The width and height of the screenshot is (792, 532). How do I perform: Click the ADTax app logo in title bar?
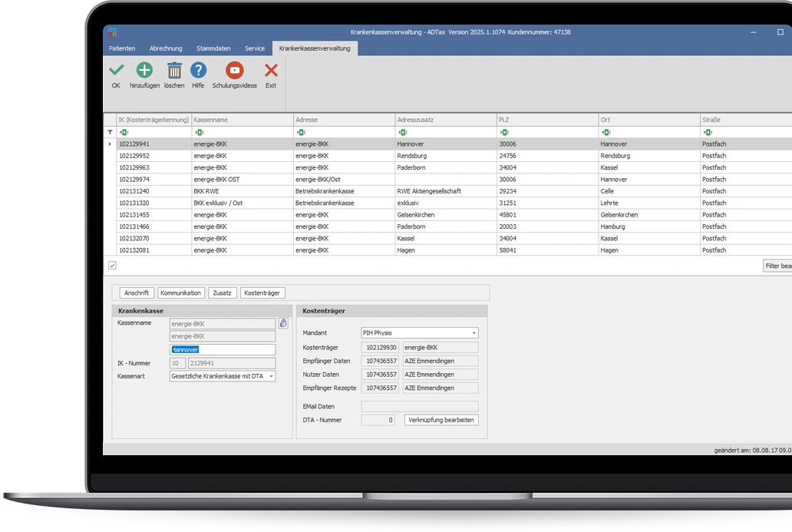pyautogui.click(x=112, y=32)
